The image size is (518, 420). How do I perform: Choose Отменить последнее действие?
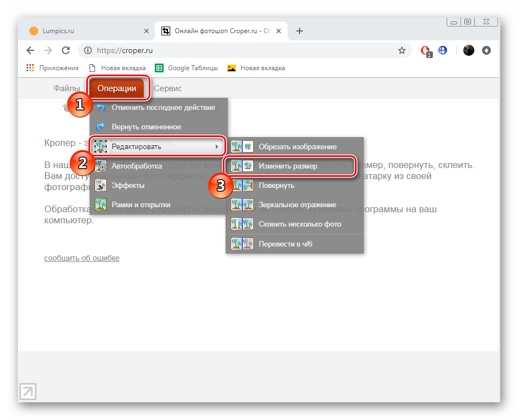[159, 108]
